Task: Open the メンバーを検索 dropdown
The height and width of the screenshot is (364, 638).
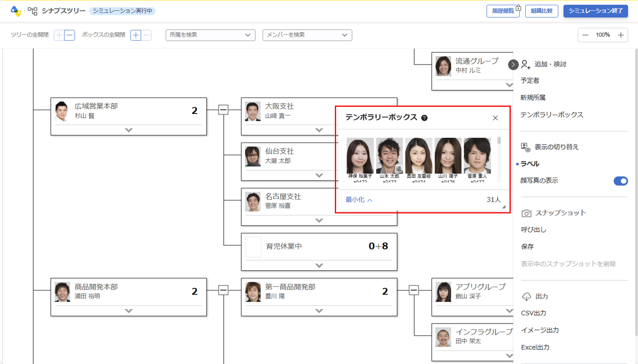Action: tap(307, 35)
